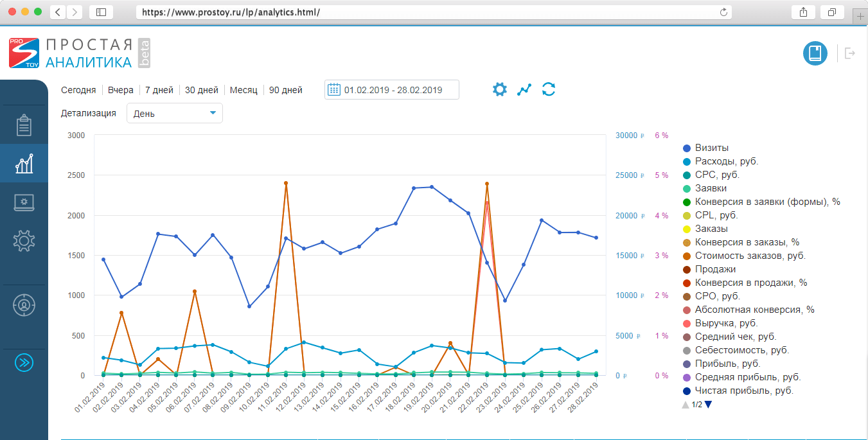Open chart settings gear above the graph
The width and height of the screenshot is (868, 440).
pyautogui.click(x=499, y=89)
